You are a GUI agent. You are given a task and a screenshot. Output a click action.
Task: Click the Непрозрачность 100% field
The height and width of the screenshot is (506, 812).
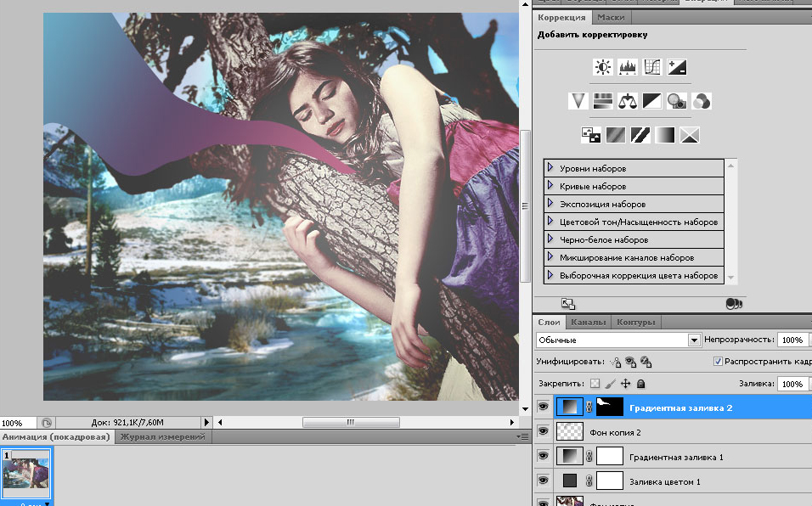coord(792,340)
